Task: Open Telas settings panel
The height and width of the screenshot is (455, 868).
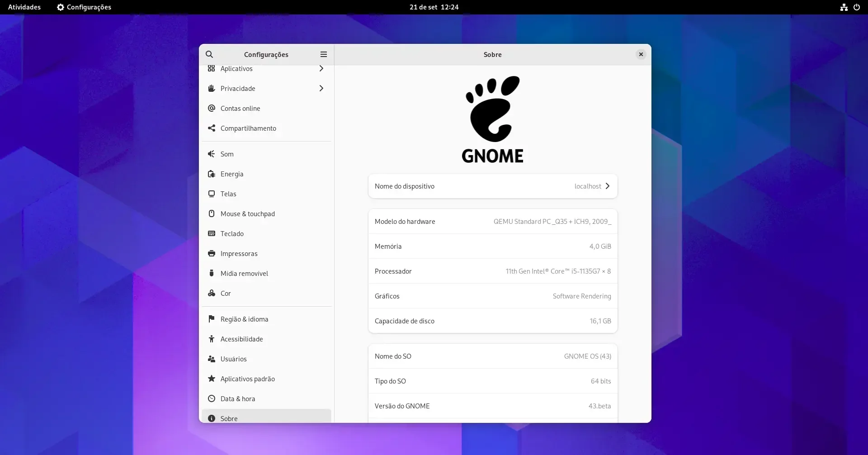Action: 266,194
